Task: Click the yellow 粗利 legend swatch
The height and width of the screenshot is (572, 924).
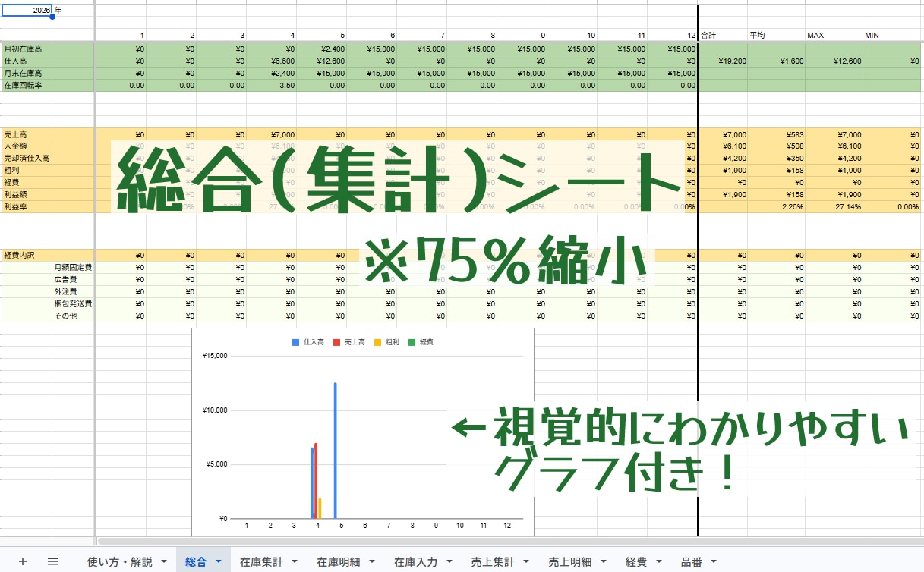Action: [377, 343]
